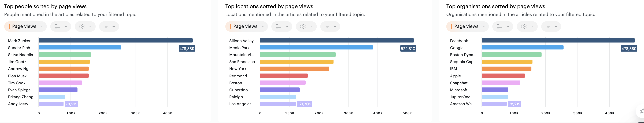Viewport: 644px width, 123px height.
Task: Select the Sundar Pichai name label
Action: [20, 48]
